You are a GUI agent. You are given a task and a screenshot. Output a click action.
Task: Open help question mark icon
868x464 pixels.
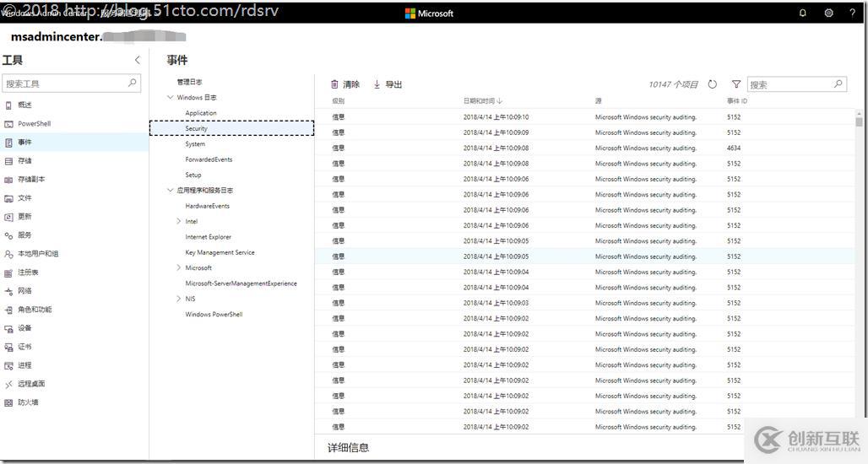(x=853, y=13)
